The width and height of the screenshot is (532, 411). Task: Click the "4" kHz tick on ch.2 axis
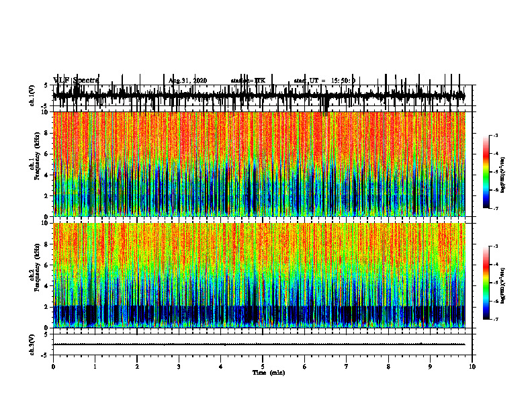[47, 286]
